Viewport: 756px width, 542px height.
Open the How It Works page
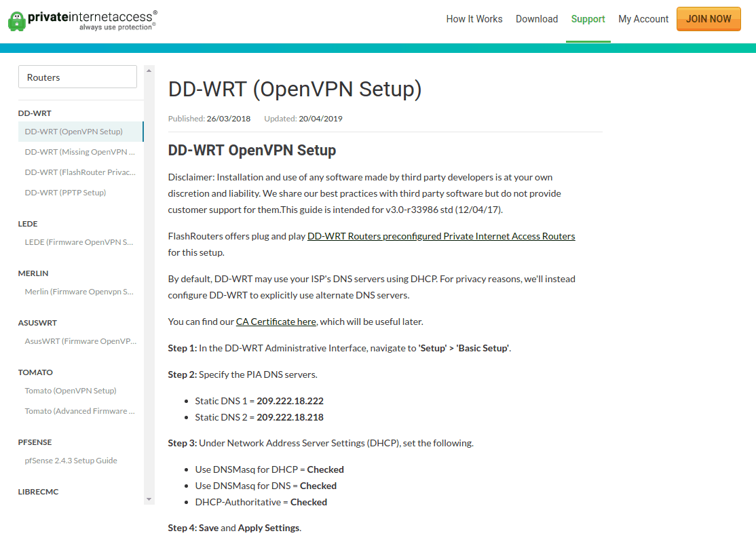[474, 19]
